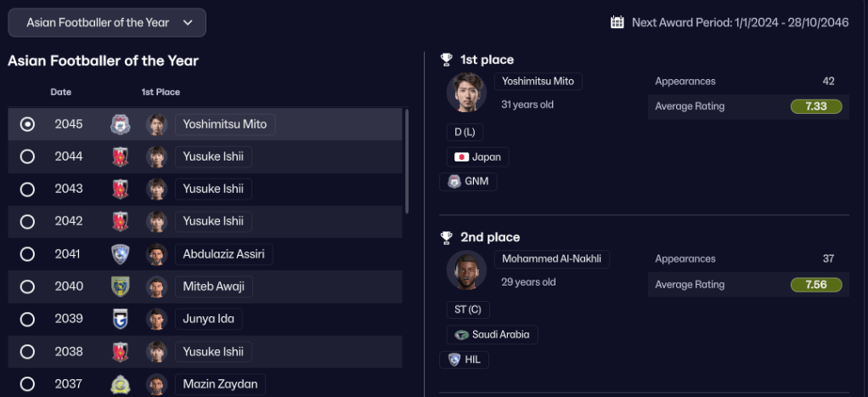Open the Asian Footballer of the Year dropdown
Image resolution: width=868 pixels, height=397 pixels.
[x=107, y=23]
